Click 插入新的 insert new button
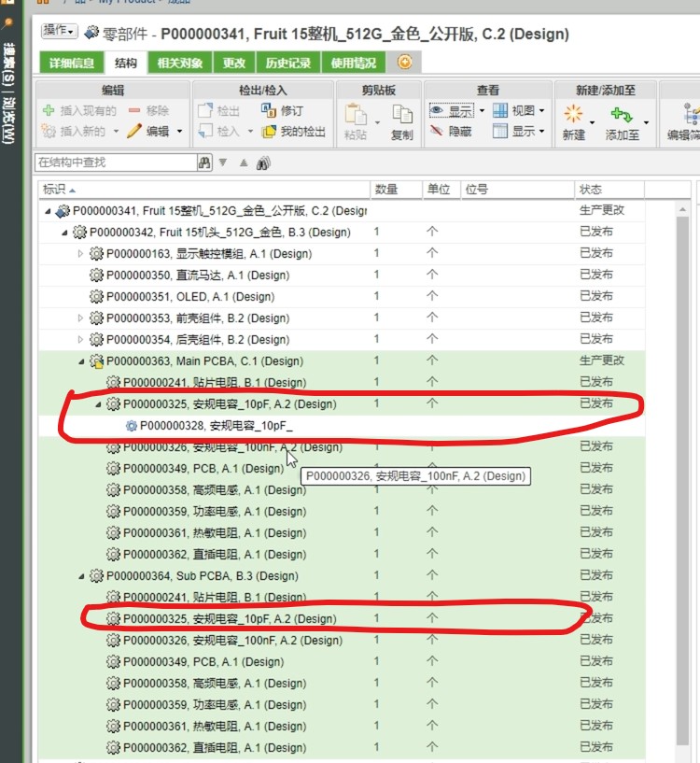The image size is (700, 763). click(74, 132)
